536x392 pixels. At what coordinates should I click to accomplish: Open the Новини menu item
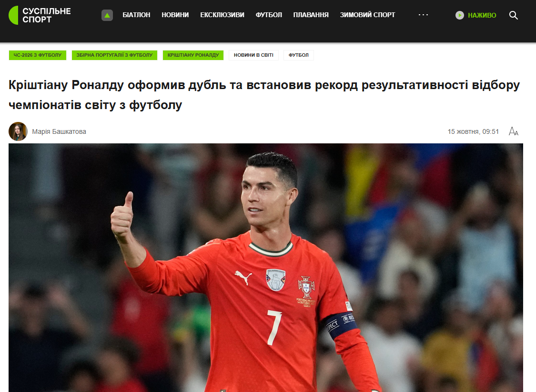pyautogui.click(x=175, y=15)
